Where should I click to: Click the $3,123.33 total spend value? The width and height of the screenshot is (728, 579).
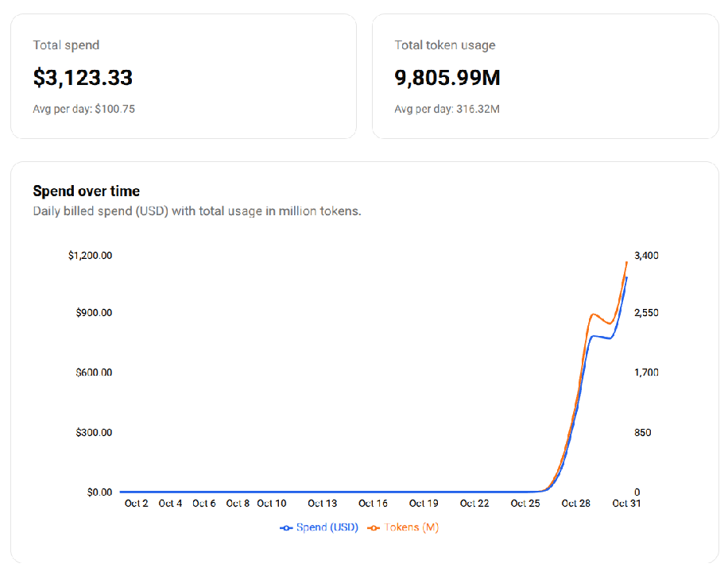pyautogui.click(x=83, y=78)
